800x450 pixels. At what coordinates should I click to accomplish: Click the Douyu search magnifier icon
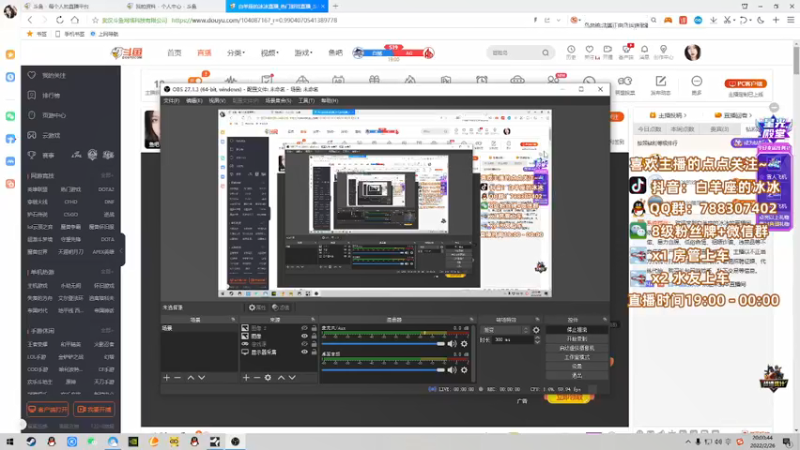point(545,53)
